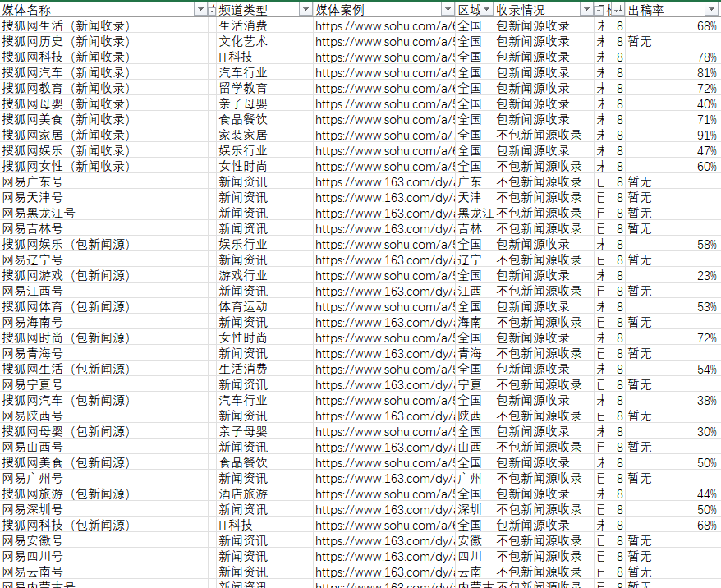This screenshot has width=721, height=588.
Task: Open the 163.com link in 网易广东号 row
Action: point(384,181)
